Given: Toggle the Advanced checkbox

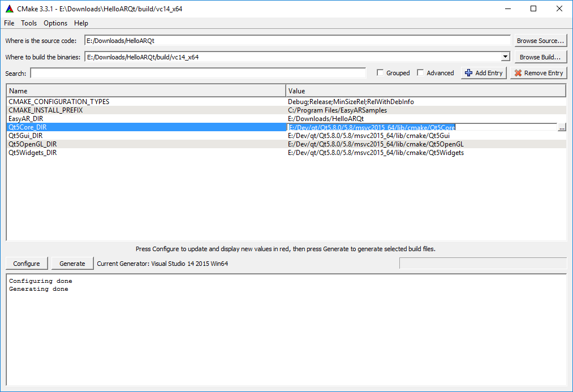Looking at the screenshot, I should (x=420, y=73).
